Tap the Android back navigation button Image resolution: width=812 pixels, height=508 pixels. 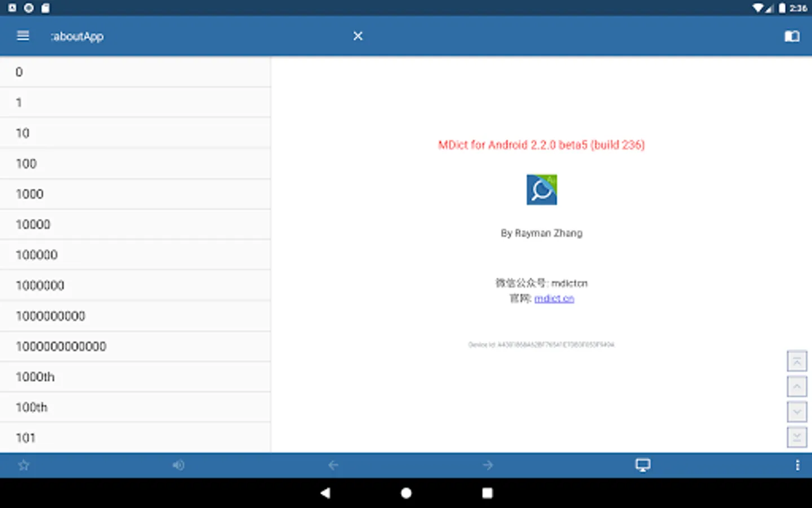click(325, 493)
